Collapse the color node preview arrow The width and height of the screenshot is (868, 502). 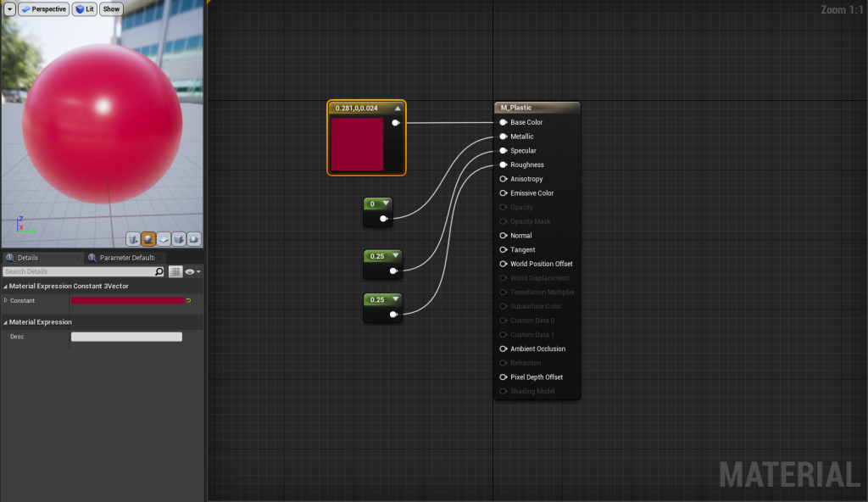pos(398,109)
